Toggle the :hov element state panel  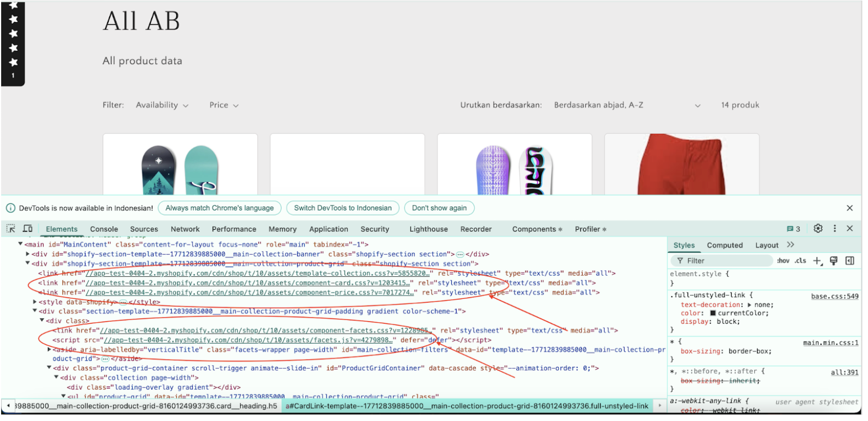tap(783, 261)
